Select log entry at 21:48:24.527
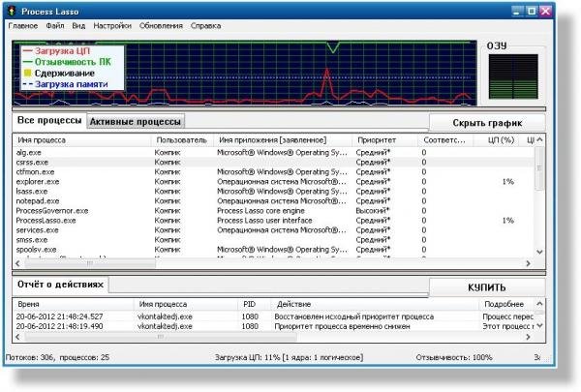Screen dimensions: 581x392 (x=273, y=317)
